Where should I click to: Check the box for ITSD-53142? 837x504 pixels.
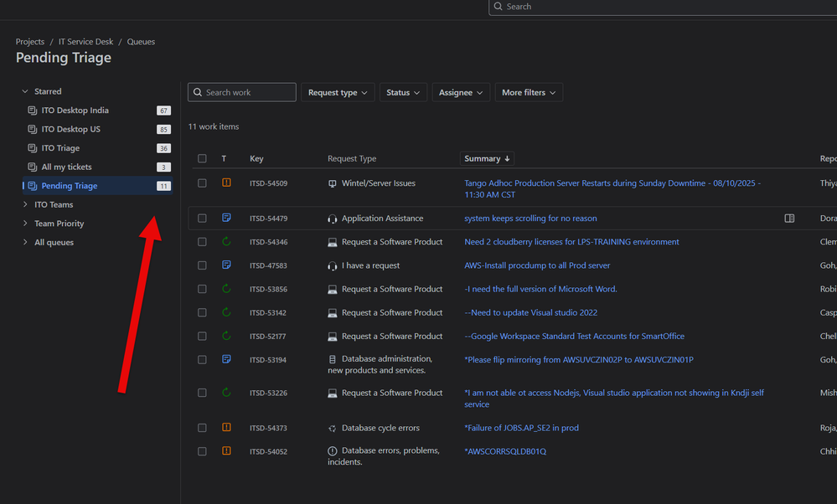(x=202, y=312)
